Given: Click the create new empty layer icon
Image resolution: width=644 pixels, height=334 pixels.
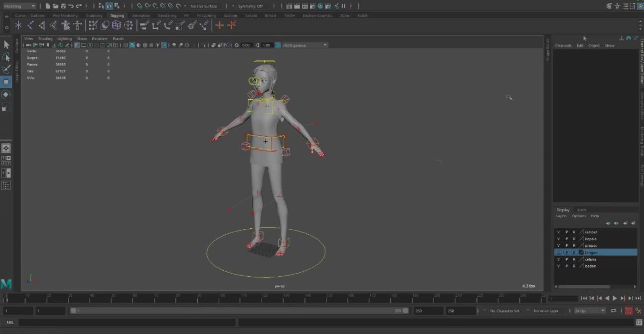Looking at the screenshot, I should coord(625,223).
